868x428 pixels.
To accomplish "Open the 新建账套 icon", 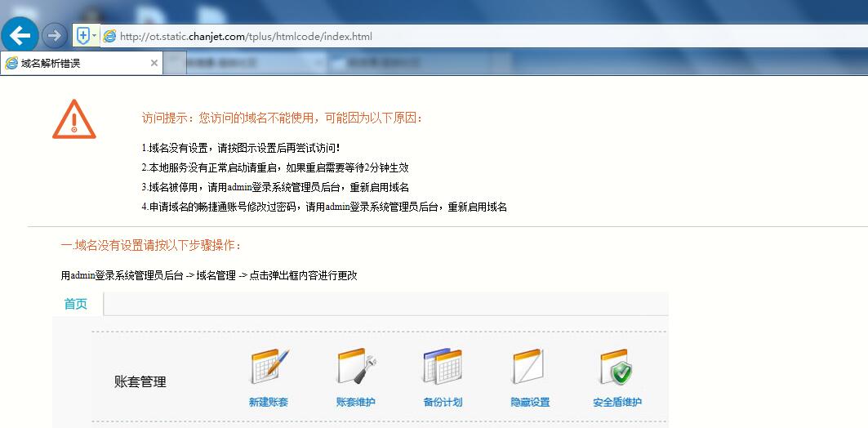I will click(x=269, y=366).
